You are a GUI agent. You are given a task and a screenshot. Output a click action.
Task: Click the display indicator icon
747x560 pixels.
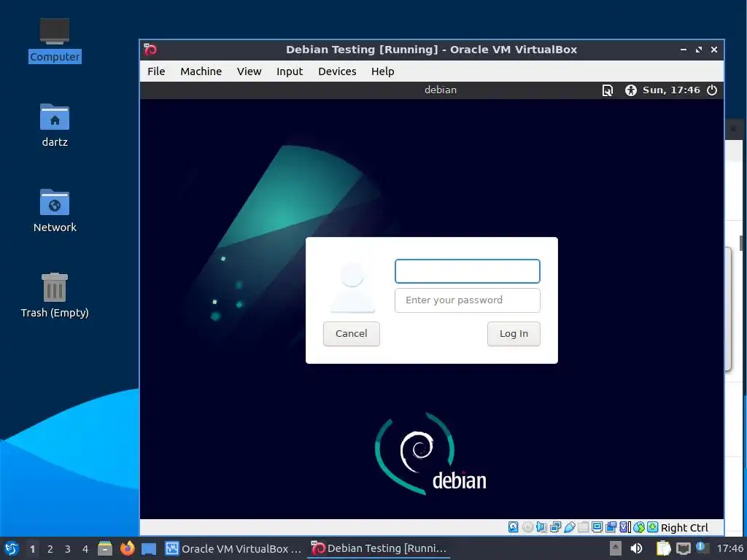pos(597,527)
